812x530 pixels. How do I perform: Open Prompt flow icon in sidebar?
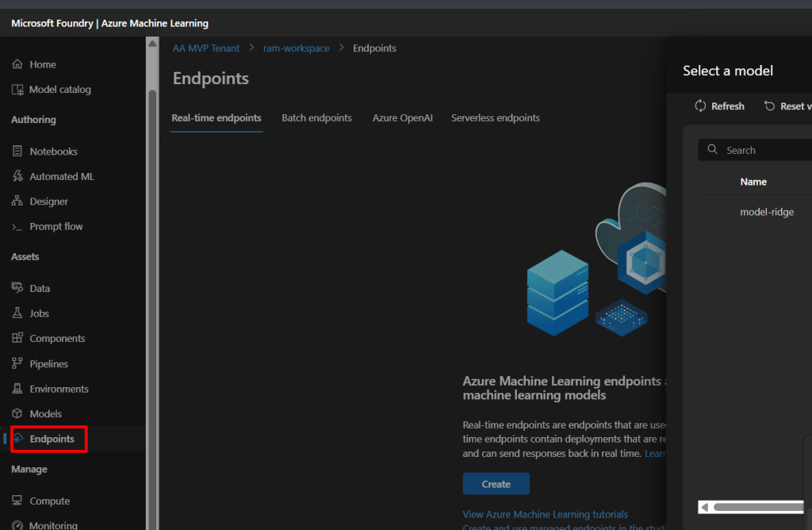(x=17, y=227)
